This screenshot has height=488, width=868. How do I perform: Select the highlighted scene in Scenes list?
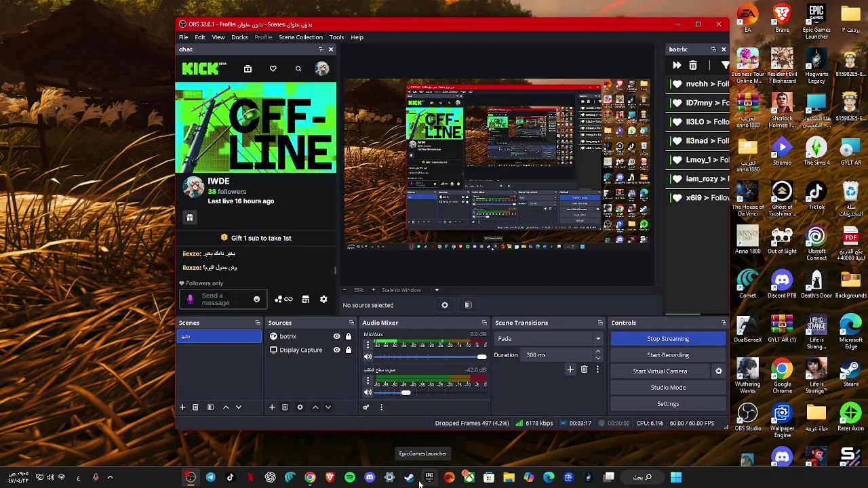tap(219, 336)
